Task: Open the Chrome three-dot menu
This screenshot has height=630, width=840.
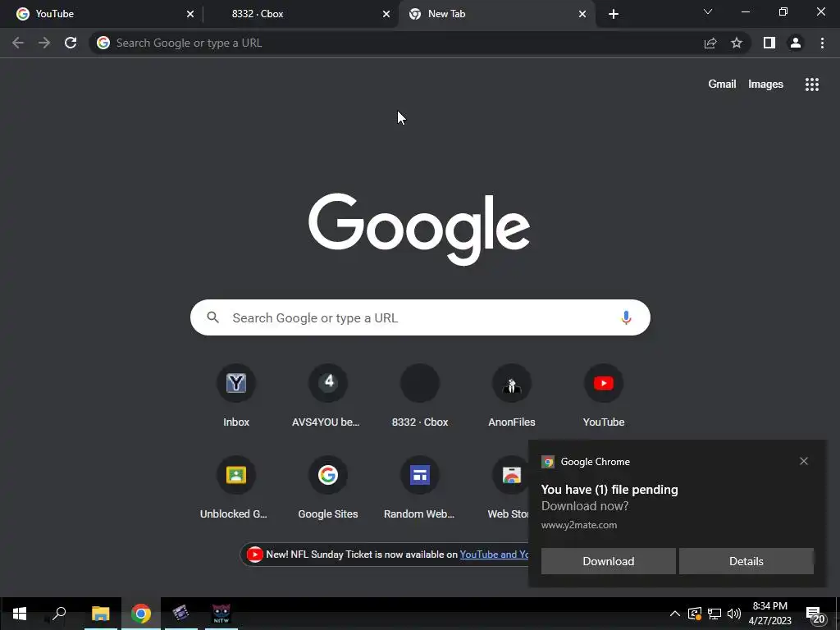Action: tap(822, 43)
